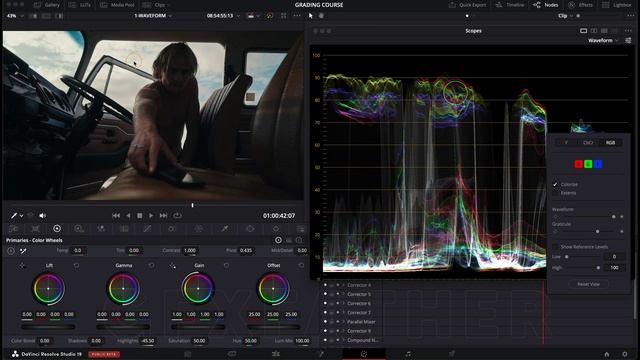Image resolution: width=640 pixels, height=360 pixels.
Task: Open the Effects panel
Action: tap(580, 5)
